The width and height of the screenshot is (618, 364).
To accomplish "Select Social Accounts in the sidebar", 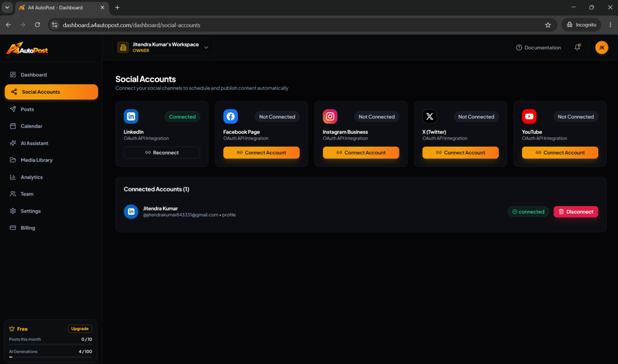I will tap(51, 92).
